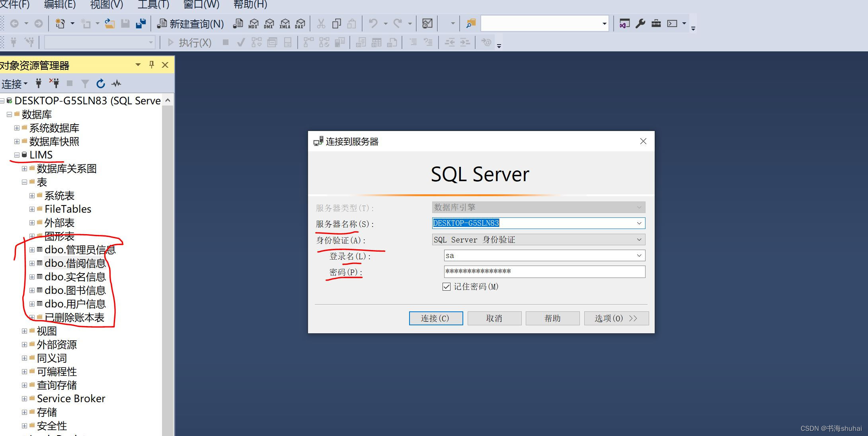Click the Refresh icon in Object Explorer toolbar
868x436 pixels.
coord(101,83)
